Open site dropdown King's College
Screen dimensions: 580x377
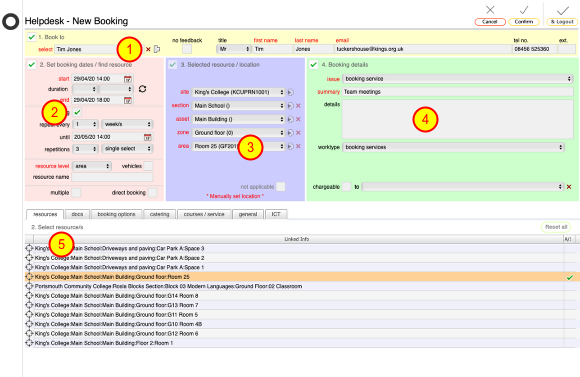[239, 92]
